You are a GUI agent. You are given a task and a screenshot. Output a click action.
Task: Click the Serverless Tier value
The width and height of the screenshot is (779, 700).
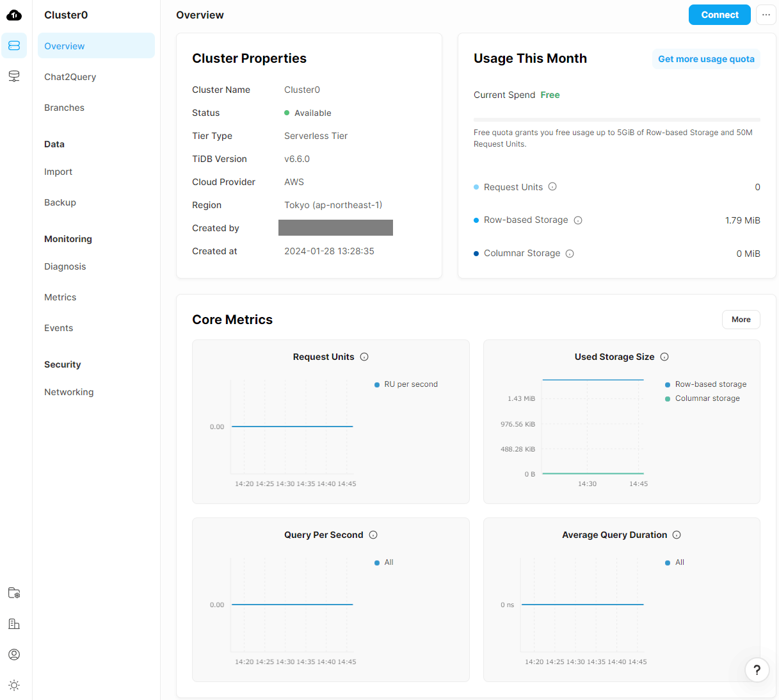(316, 136)
